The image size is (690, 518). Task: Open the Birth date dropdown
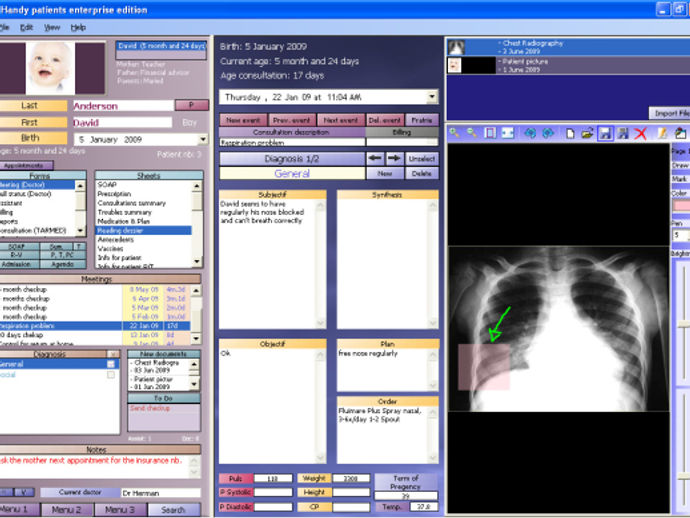click(203, 140)
